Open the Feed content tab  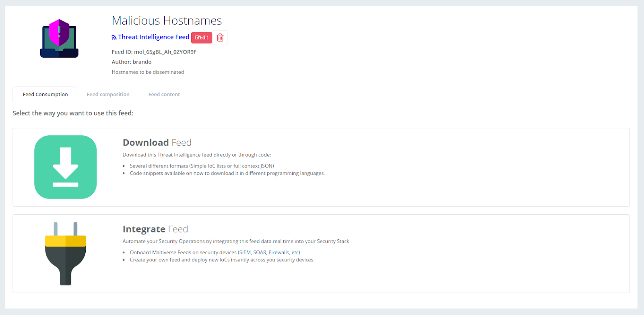pos(164,95)
